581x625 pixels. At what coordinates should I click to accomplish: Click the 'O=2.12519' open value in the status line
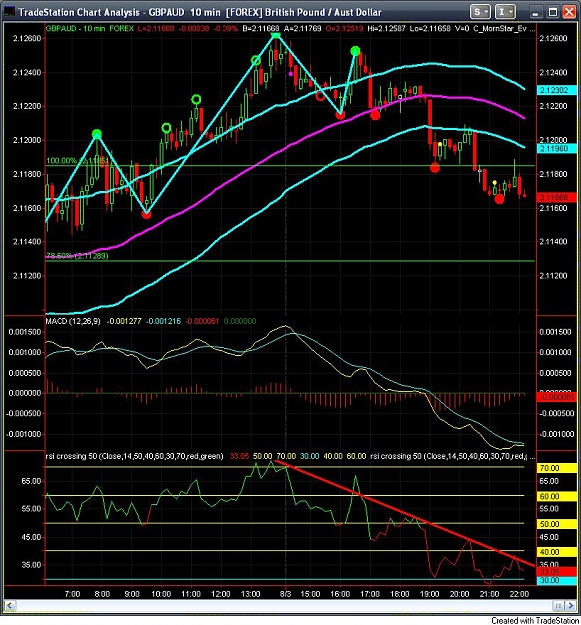pyautogui.click(x=344, y=29)
